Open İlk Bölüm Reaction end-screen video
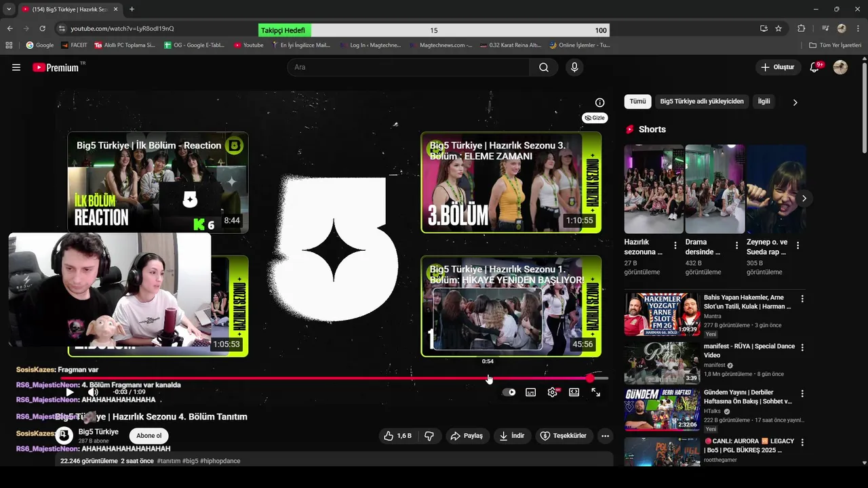This screenshot has width=868, height=488. point(158,182)
